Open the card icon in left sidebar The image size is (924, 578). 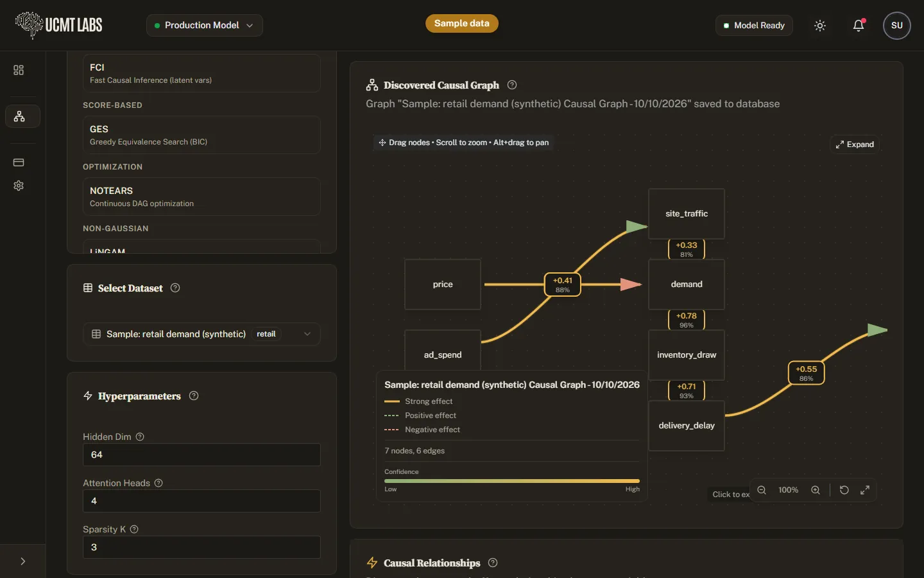[x=19, y=162]
